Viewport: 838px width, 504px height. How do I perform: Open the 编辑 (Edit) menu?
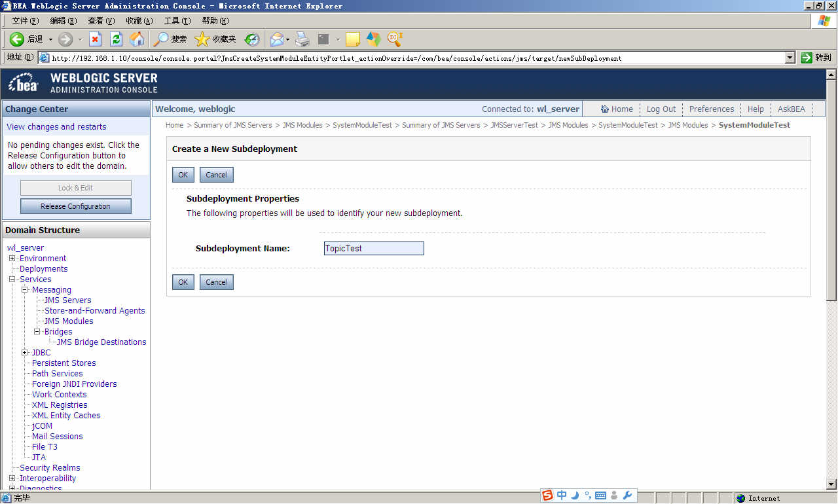[x=63, y=21]
